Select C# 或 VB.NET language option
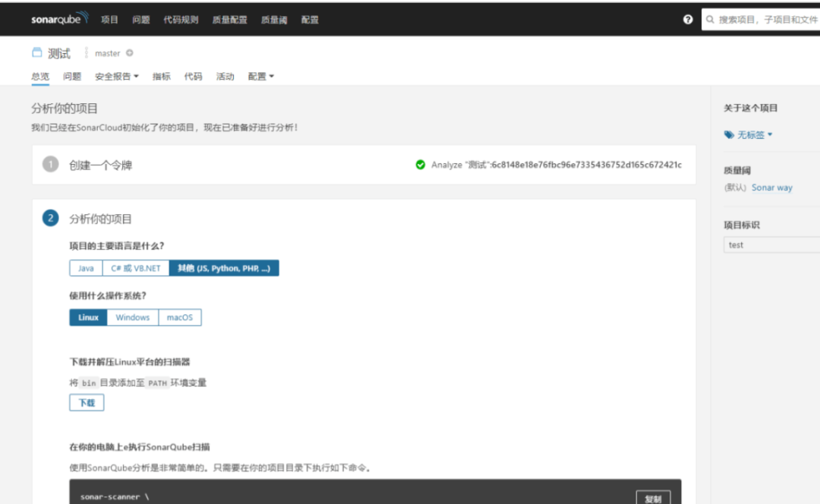Screen dimensions: 820x504 click(136, 268)
